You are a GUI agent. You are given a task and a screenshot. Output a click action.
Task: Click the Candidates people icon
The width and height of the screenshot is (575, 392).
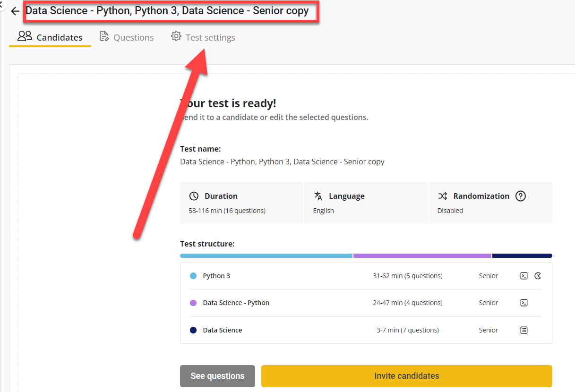tap(25, 36)
